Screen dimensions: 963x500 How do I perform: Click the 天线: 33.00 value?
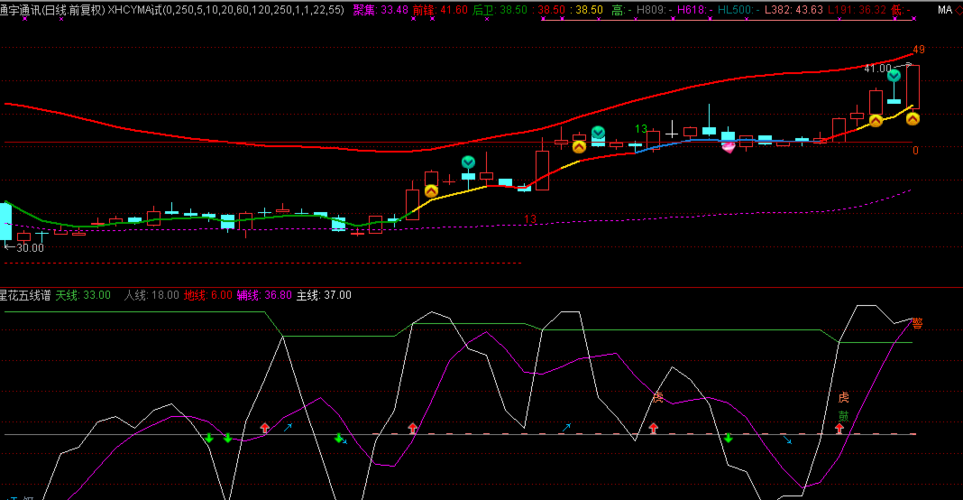83,295
